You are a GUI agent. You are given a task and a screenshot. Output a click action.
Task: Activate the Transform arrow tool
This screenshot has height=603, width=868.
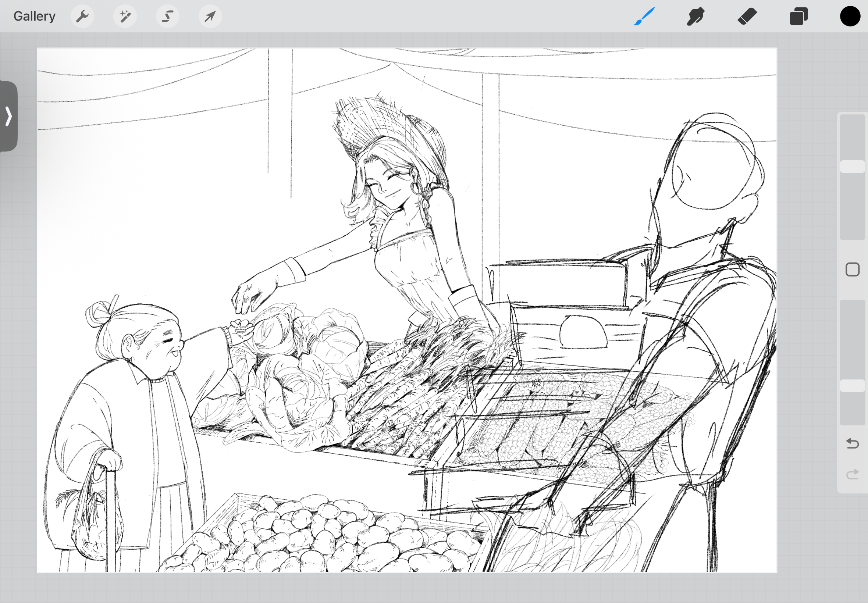210,16
